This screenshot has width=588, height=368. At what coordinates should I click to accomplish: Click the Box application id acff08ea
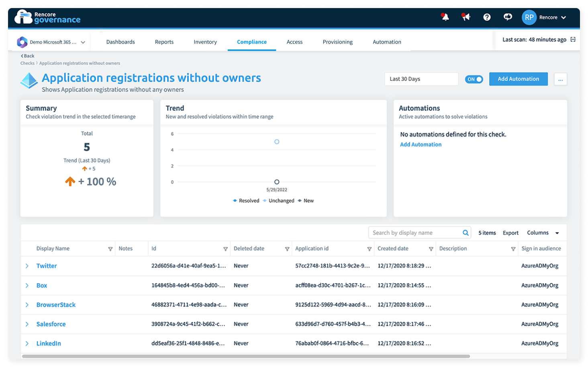(333, 285)
